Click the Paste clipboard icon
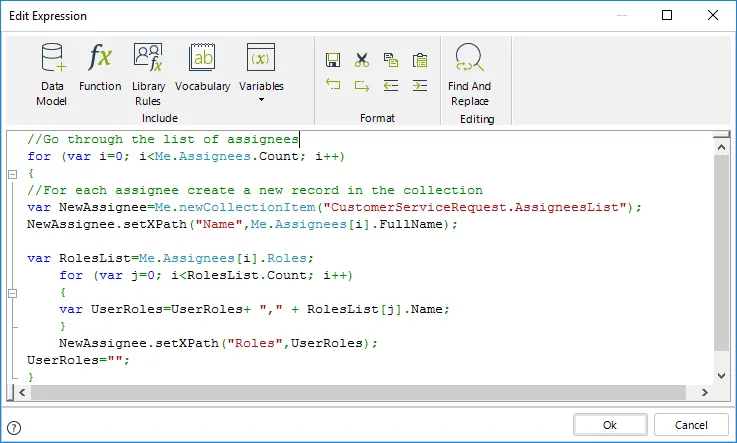 click(x=420, y=60)
